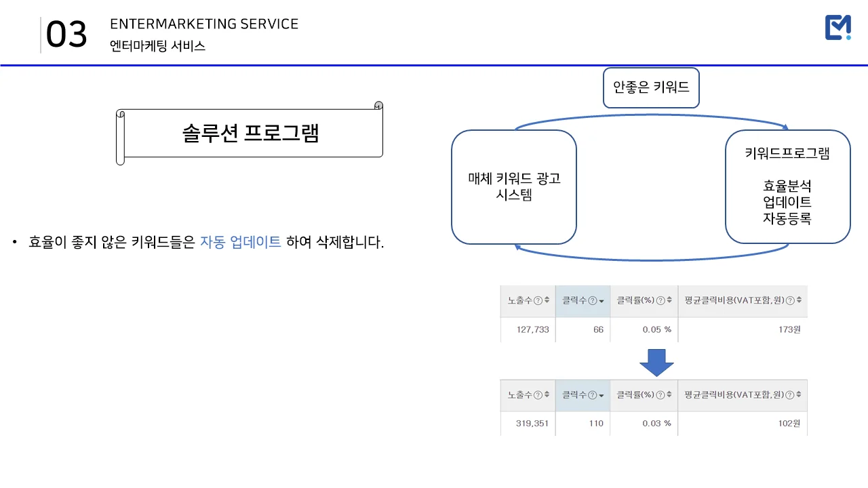Select the 매체 키워드 광고 시스템 box
This screenshot has width=868, height=488.
pyautogui.click(x=514, y=187)
